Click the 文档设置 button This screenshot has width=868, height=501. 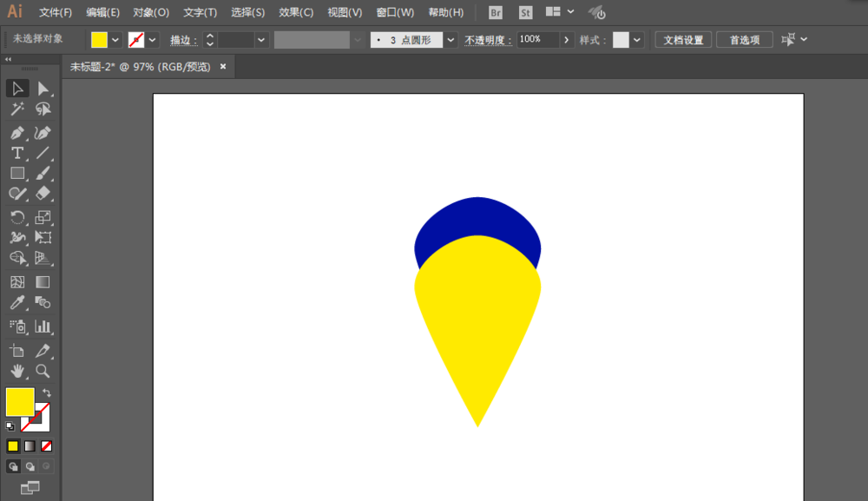point(683,40)
